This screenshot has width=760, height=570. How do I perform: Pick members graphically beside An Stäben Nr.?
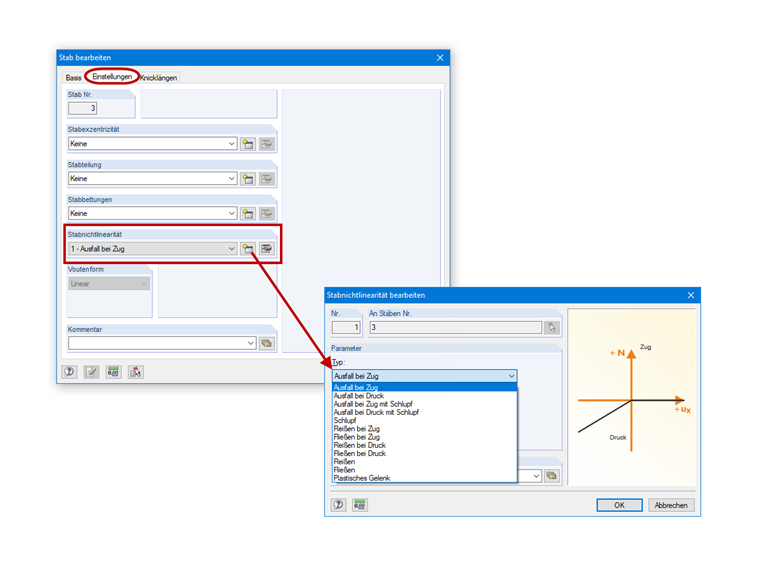click(x=552, y=328)
